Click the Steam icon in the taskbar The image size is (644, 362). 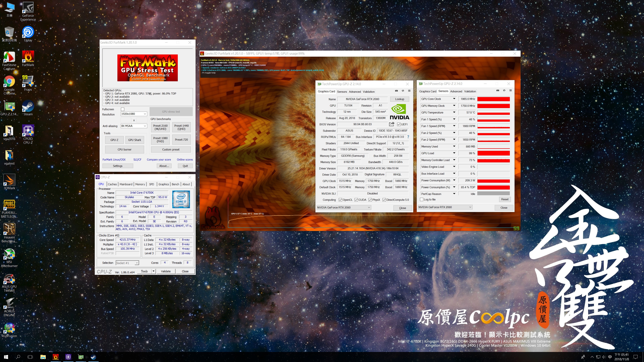point(94,357)
